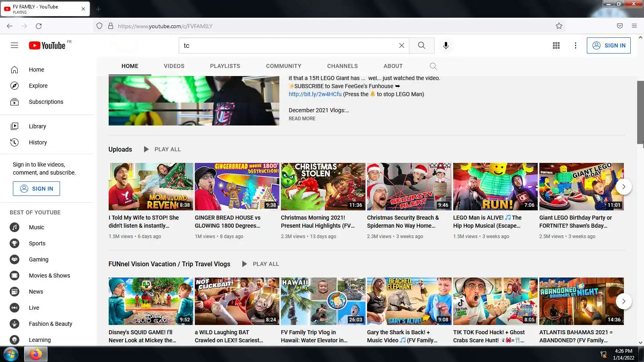Click the Library icon in the sidebar
644x362 pixels.
(x=14, y=126)
